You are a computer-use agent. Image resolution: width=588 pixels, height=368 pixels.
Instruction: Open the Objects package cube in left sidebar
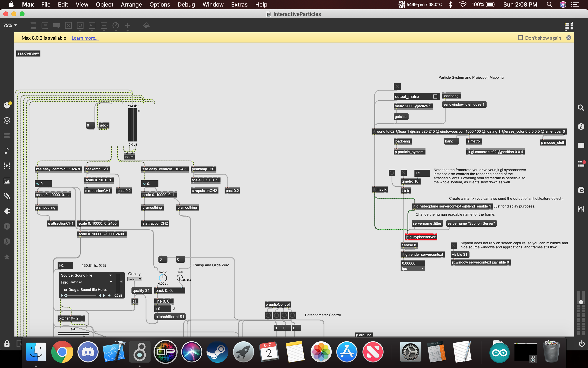coord(7,105)
